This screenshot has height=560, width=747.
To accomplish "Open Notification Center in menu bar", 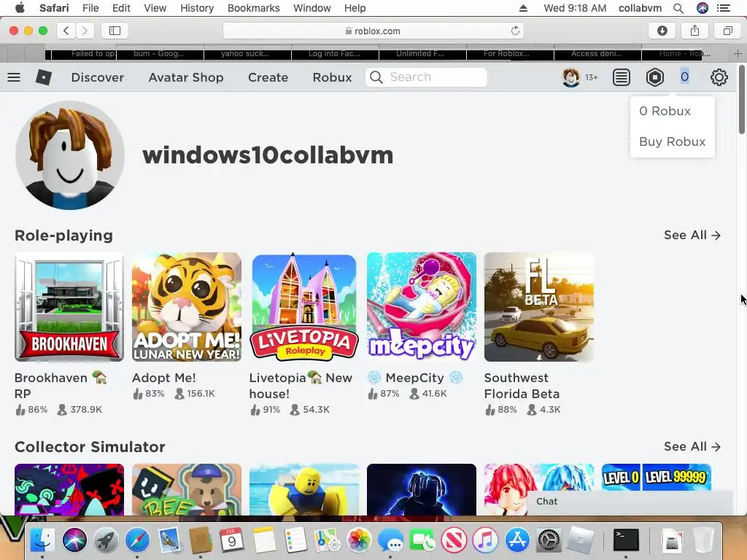I will (724, 8).
